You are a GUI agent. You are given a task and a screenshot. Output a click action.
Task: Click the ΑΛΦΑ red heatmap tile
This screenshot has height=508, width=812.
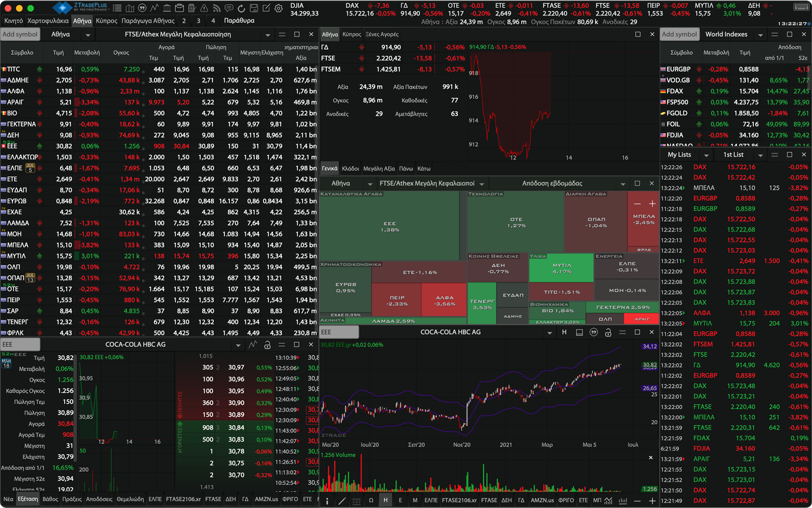point(444,300)
